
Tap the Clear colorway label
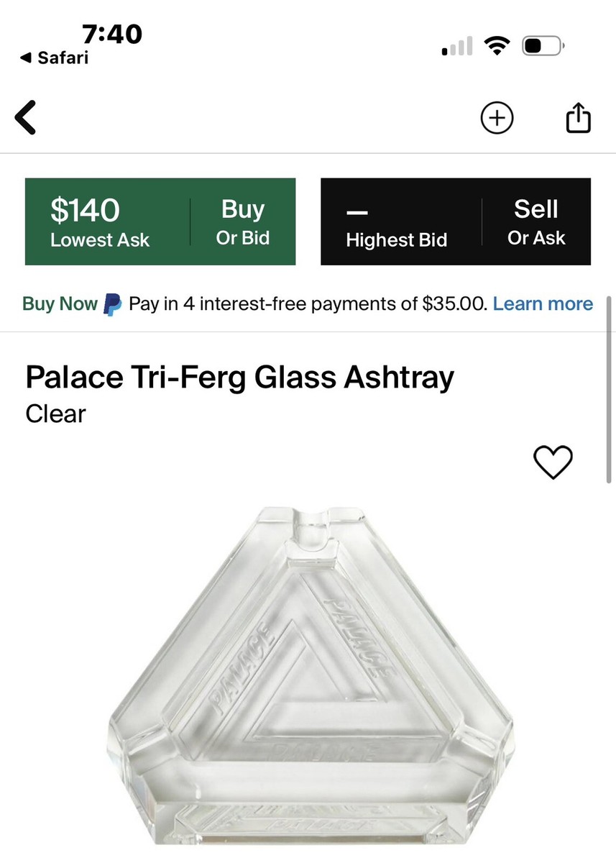point(55,414)
